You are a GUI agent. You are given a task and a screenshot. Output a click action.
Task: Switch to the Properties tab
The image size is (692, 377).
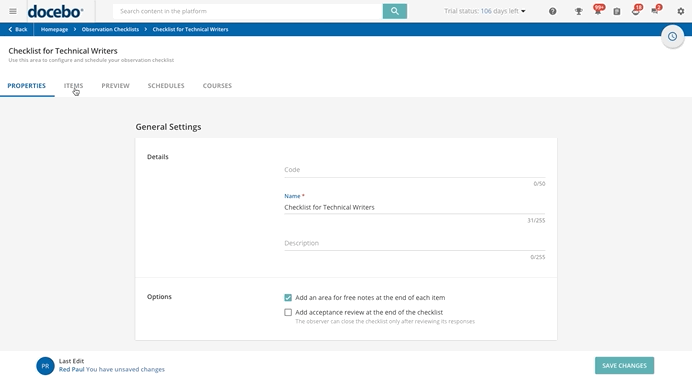tap(26, 86)
